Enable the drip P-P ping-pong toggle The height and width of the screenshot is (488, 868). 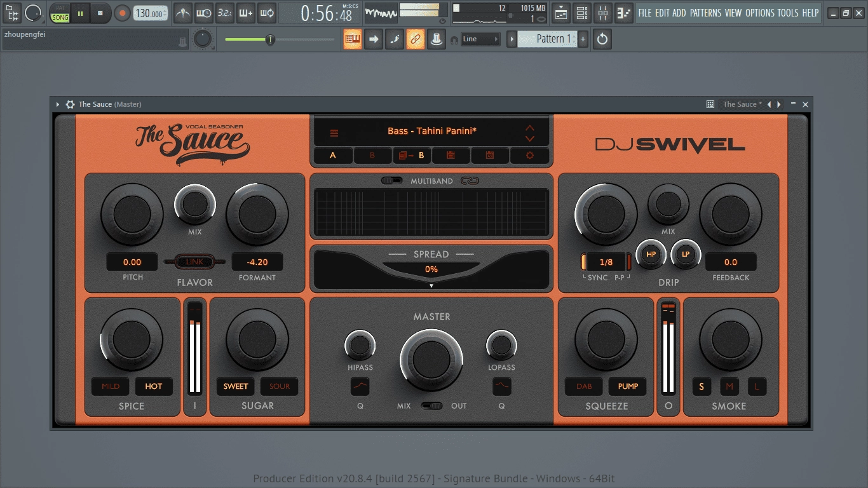tap(629, 262)
